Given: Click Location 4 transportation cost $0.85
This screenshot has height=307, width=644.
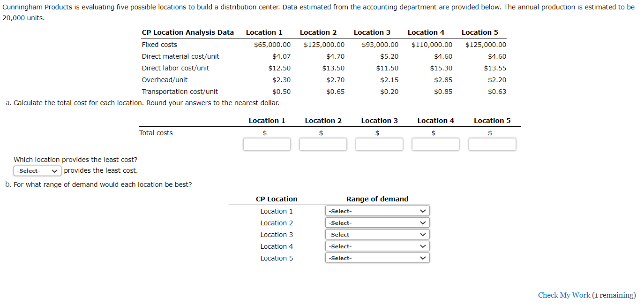Looking at the screenshot, I should (443, 92).
